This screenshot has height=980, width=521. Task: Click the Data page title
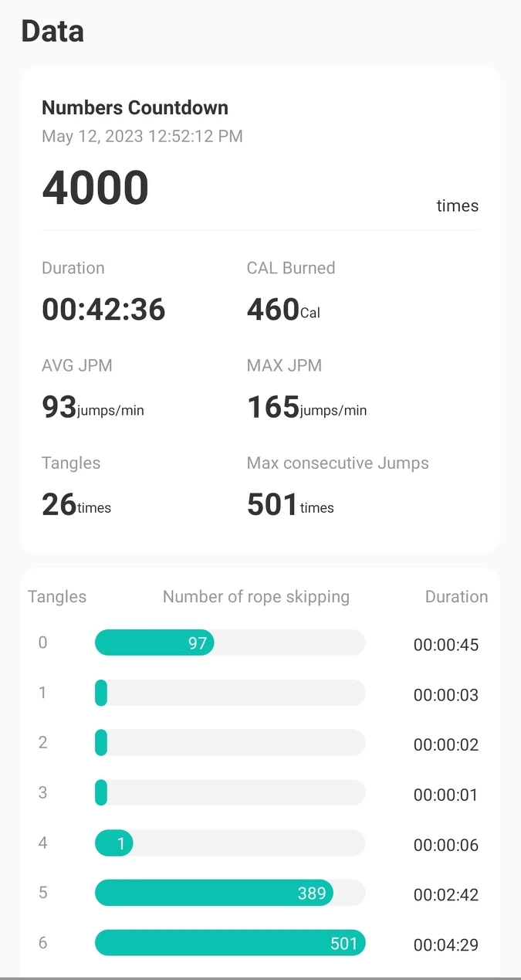pyautogui.click(x=52, y=32)
